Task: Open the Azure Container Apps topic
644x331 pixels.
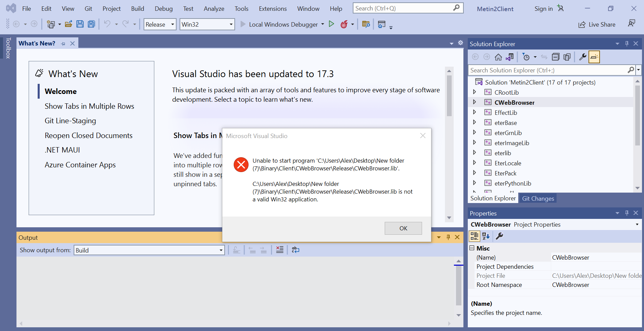Action: pos(80,165)
